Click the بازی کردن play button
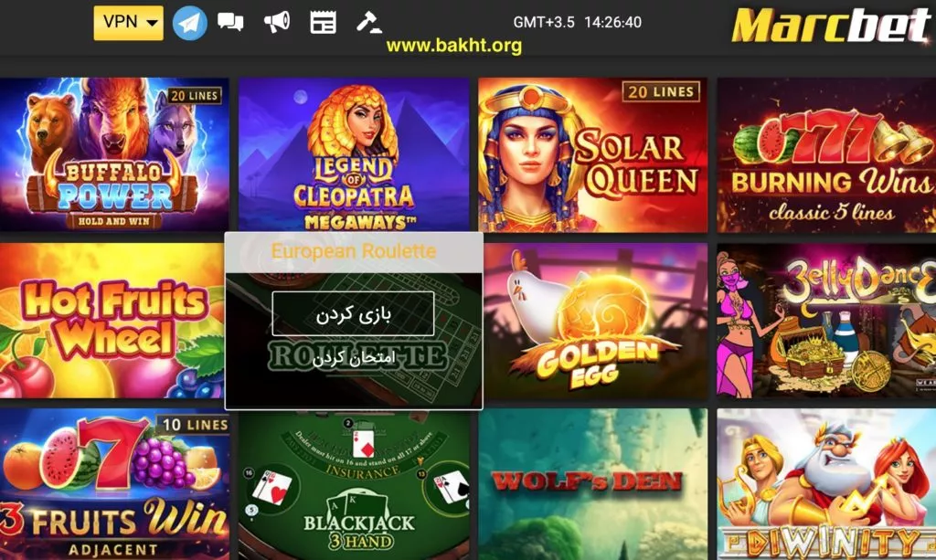The width and height of the screenshot is (936, 560). pyautogui.click(x=354, y=313)
